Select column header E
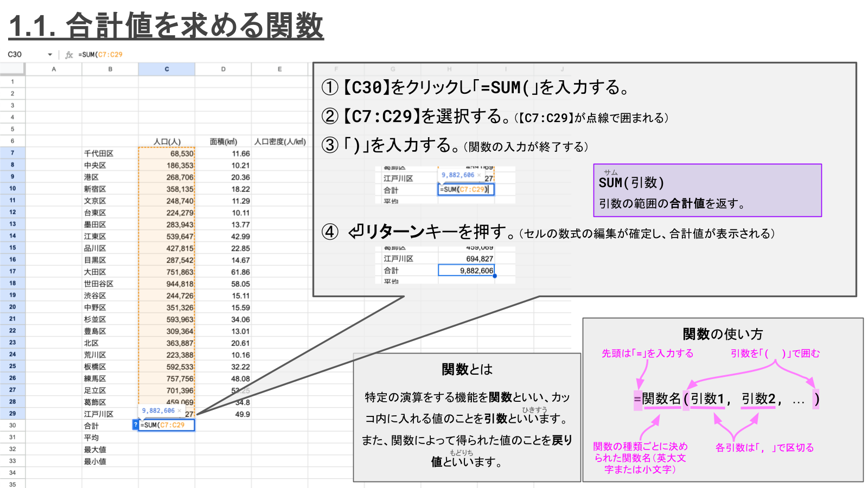Image resolution: width=868 pixels, height=488 pixels. click(x=279, y=69)
